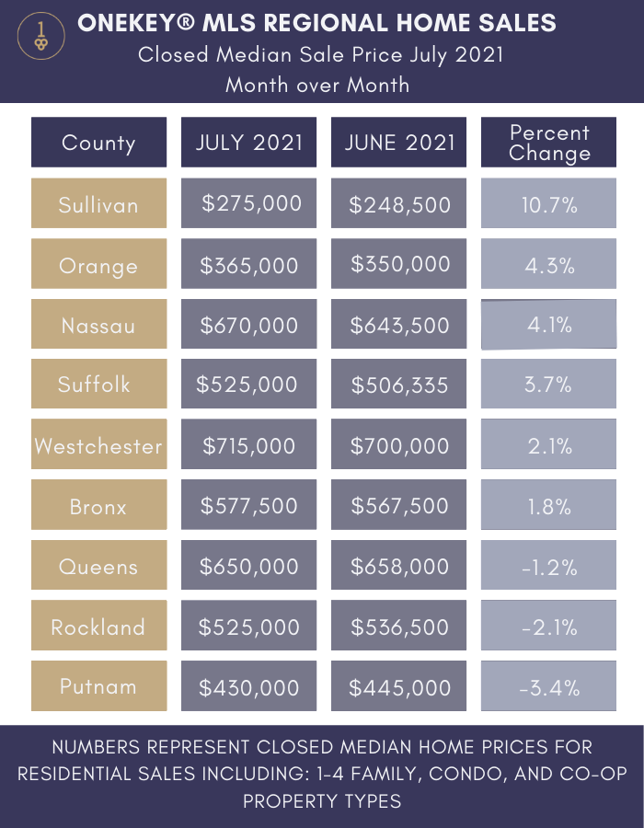Select the Orange county label
The image size is (644, 828).
pos(98,265)
